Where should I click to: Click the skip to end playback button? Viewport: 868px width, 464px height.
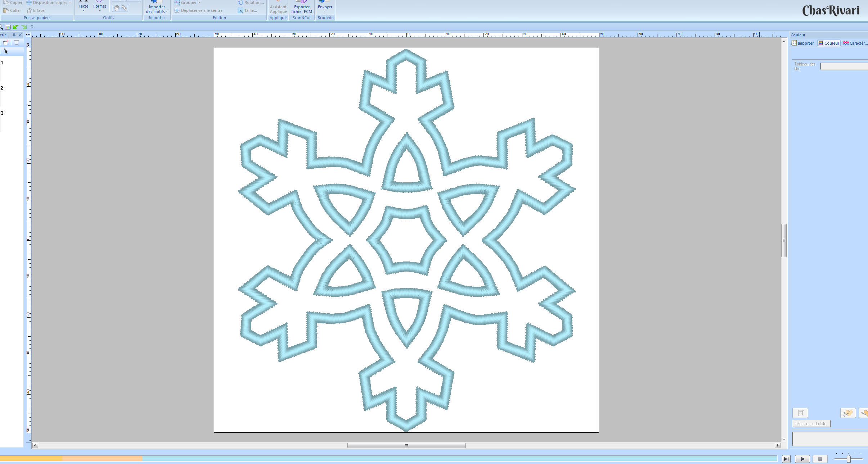pos(786,459)
